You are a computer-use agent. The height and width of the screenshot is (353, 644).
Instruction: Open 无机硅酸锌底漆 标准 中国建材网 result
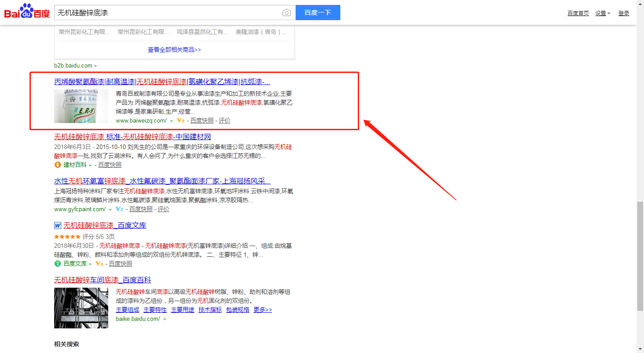pos(132,136)
